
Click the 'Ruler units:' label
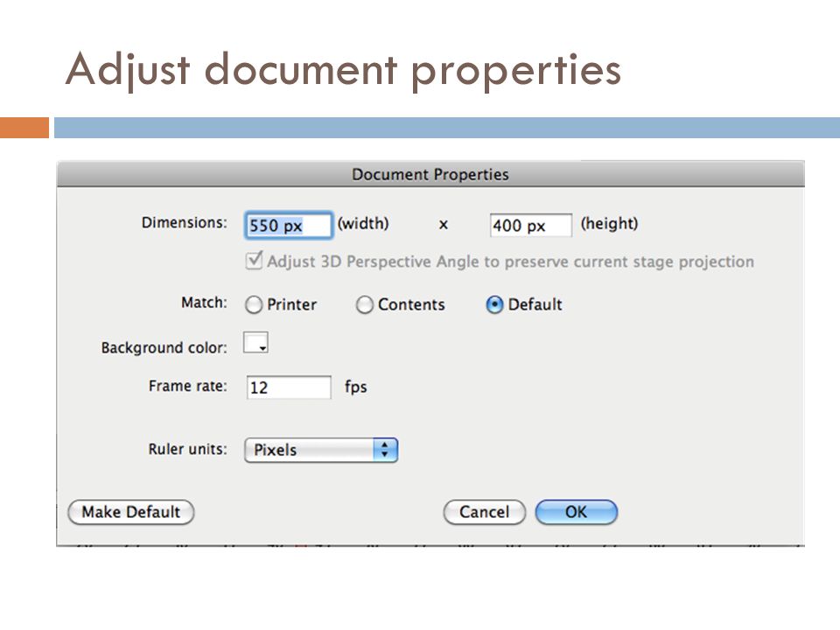187,449
